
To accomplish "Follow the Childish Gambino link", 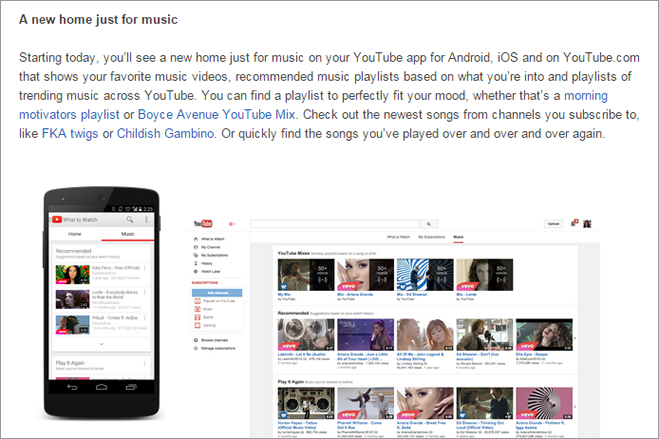I will point(166,134).
